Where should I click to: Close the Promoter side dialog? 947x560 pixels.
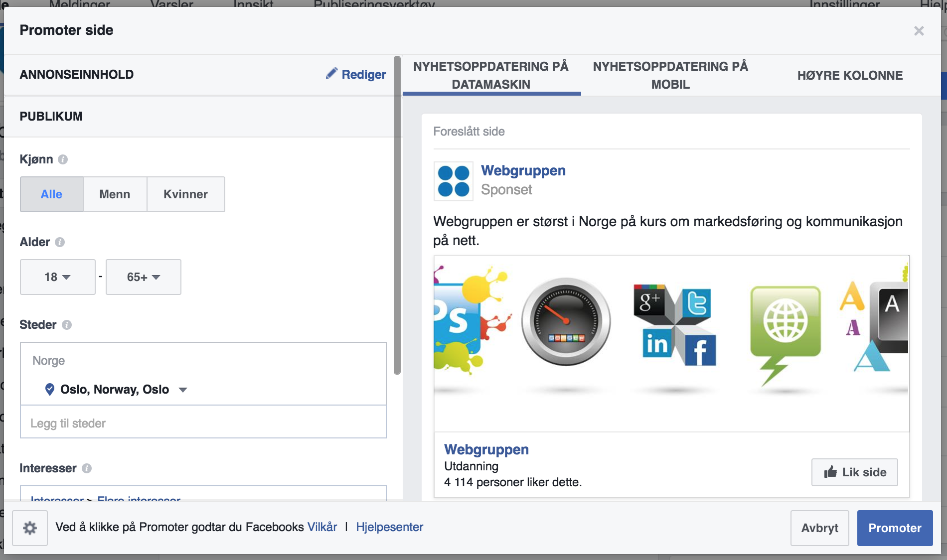point(919,31)
